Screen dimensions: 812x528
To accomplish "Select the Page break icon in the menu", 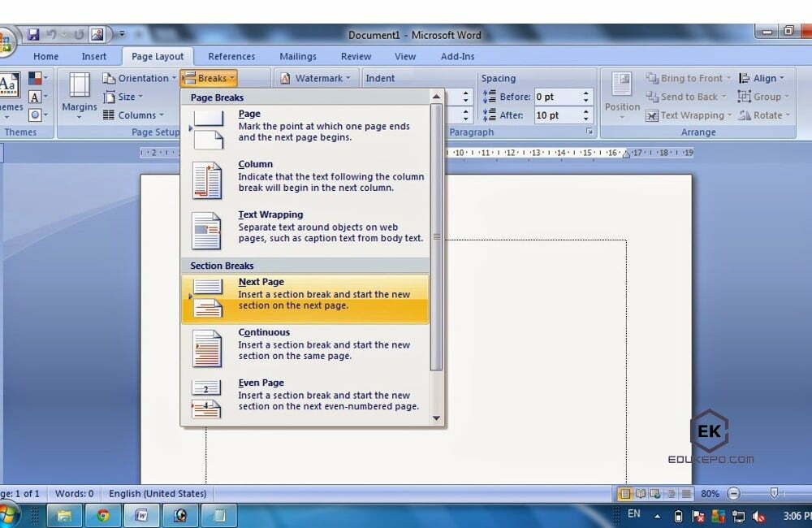I will (207, 129).
